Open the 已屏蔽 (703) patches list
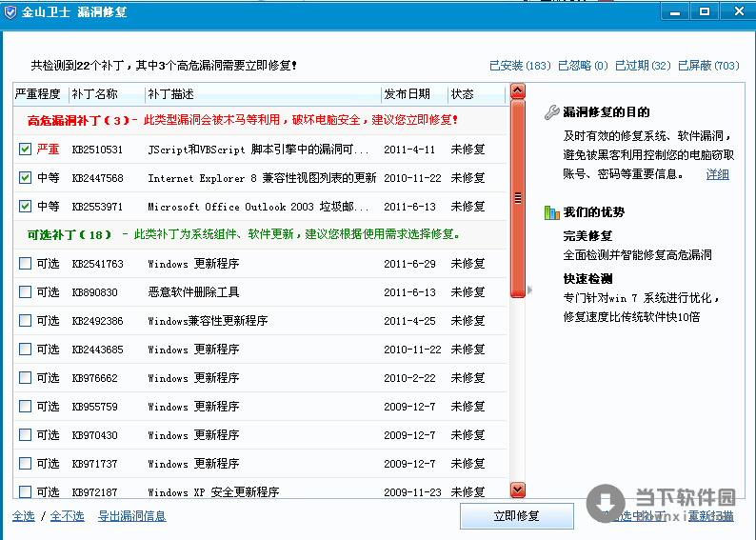The image size is (756, 540). point(707,66)
